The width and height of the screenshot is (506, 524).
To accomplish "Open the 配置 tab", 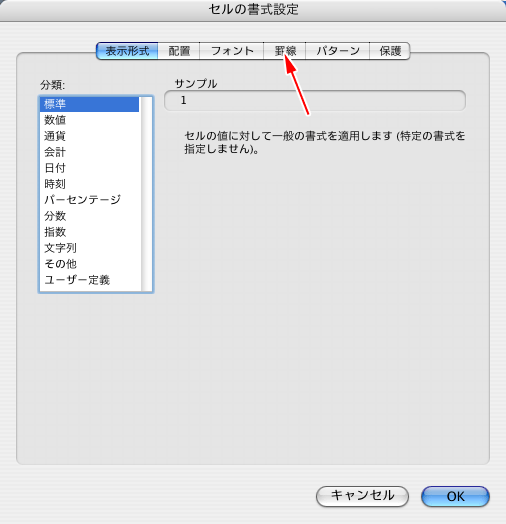I will 179,51.
